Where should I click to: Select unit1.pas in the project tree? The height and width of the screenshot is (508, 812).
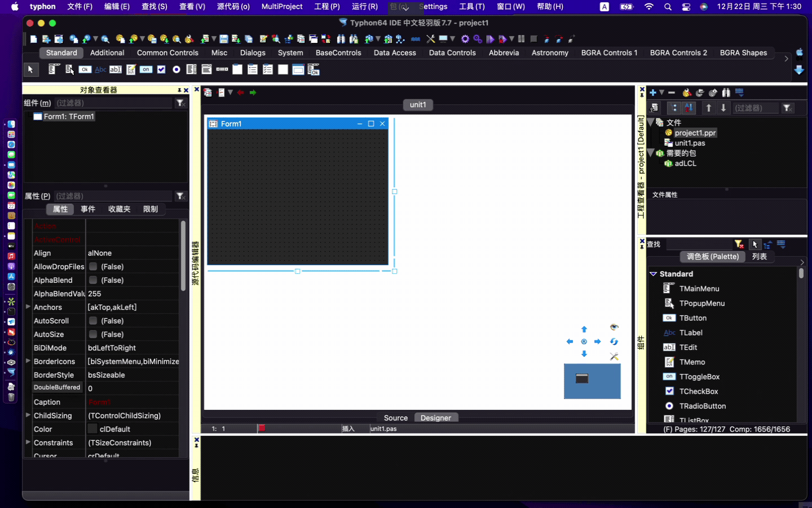click(690, 143)
